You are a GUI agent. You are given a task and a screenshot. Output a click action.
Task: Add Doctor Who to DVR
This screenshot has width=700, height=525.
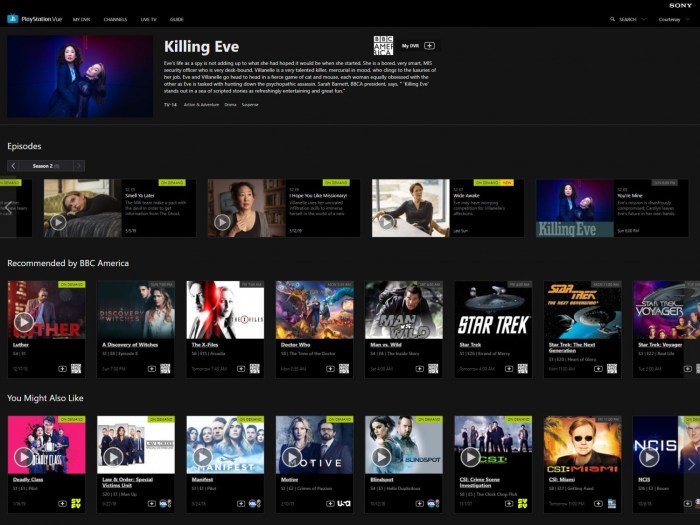330,369
